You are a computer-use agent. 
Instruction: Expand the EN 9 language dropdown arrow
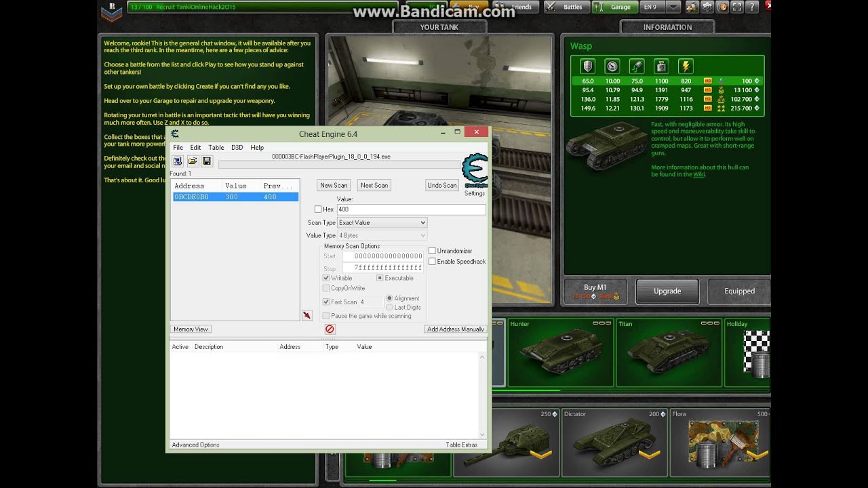point(673,7)
